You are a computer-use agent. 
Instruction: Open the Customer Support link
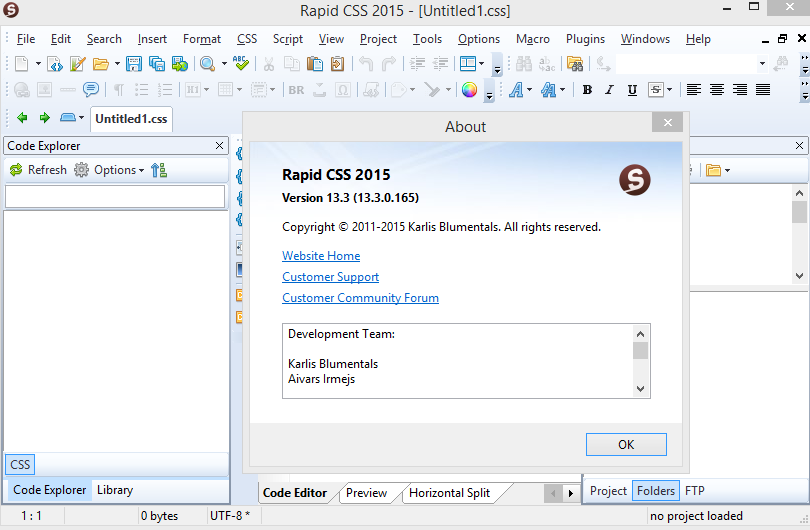point(331,277)
